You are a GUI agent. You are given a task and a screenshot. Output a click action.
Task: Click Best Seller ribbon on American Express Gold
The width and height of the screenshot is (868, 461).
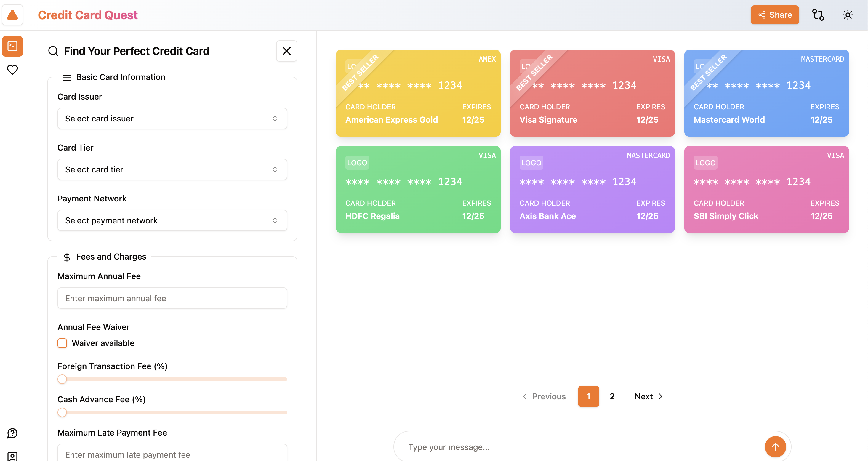tap(360, 73)
